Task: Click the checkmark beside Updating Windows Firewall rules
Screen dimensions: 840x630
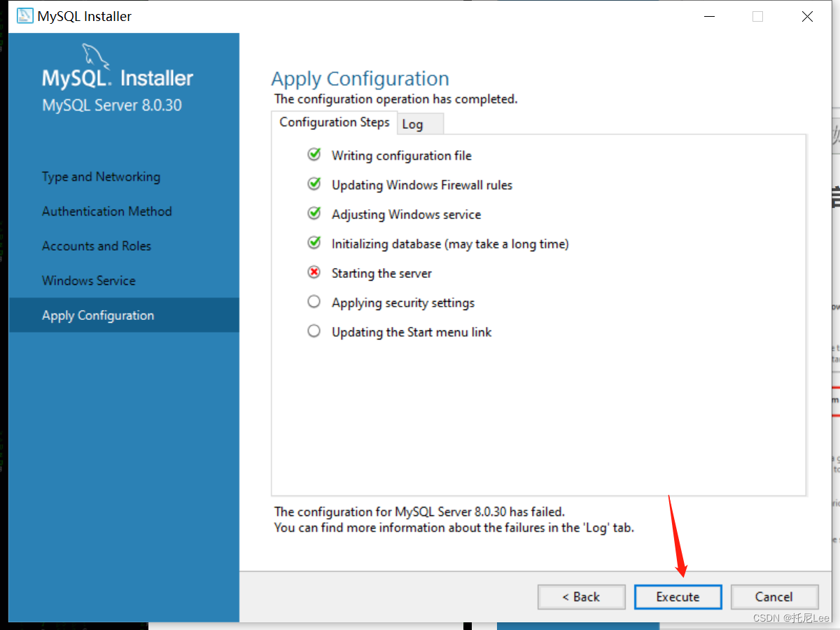Action: click(x=314, y=183)
